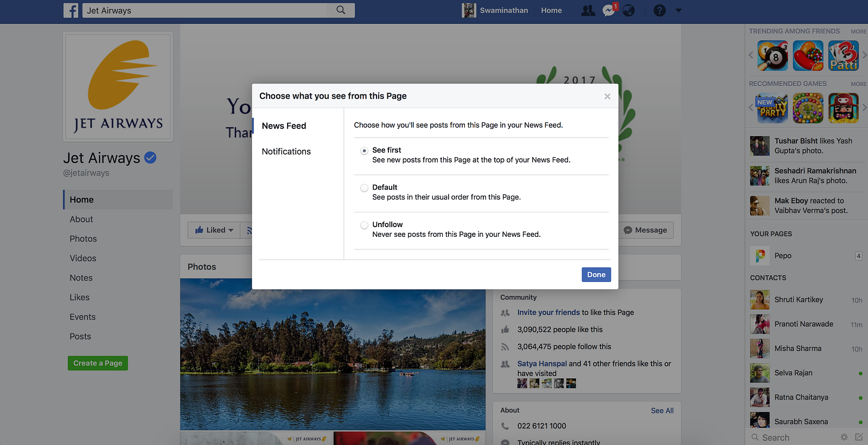The height and width of the screenshot is (445, 868).
Task: Open the Quick Help question icon
Action: [660, 10]
